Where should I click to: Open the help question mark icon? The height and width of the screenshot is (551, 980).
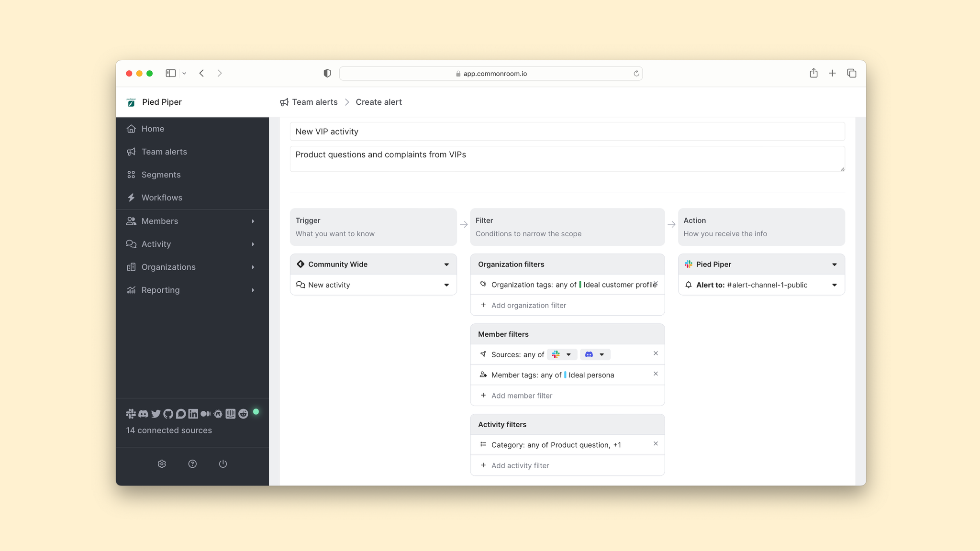pos(192,464)
